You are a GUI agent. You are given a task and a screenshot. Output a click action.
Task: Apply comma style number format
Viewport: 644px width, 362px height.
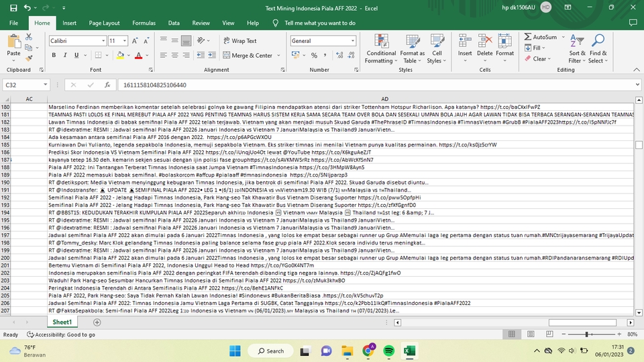pos(325,55)
